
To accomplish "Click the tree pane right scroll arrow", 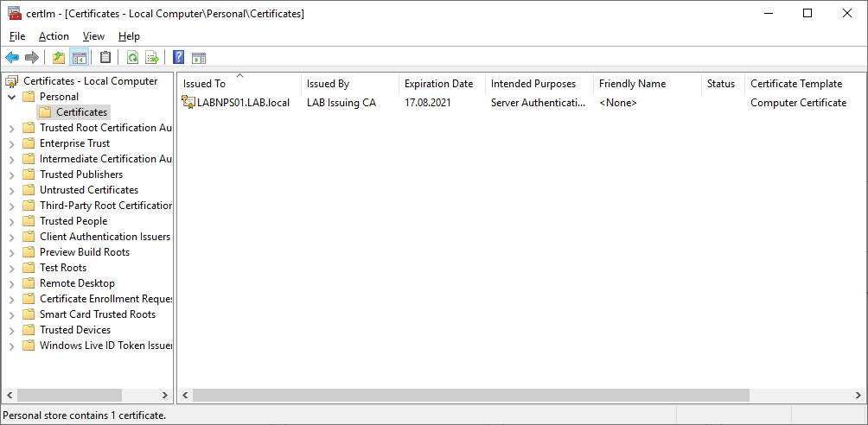I will (x=164, y=395).
